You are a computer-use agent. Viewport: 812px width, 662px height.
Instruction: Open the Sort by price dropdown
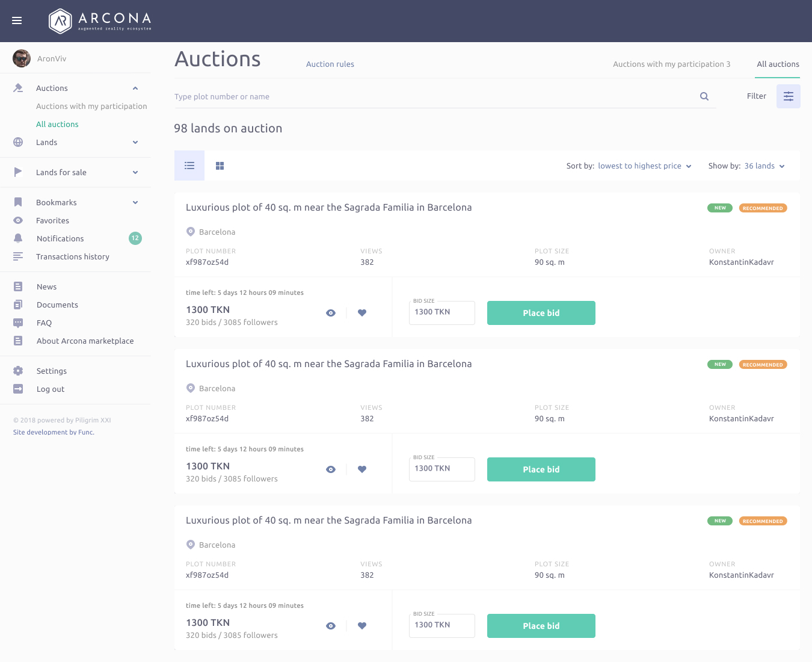644,166
